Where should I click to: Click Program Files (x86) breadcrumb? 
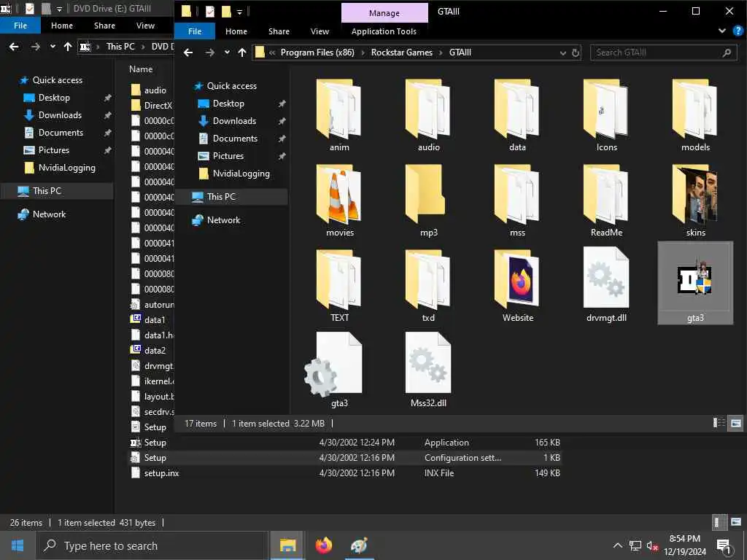coord(317,52)
